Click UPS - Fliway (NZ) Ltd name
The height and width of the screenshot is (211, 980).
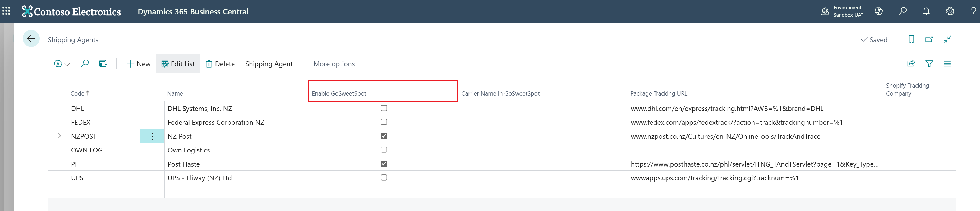click(199, 178)
